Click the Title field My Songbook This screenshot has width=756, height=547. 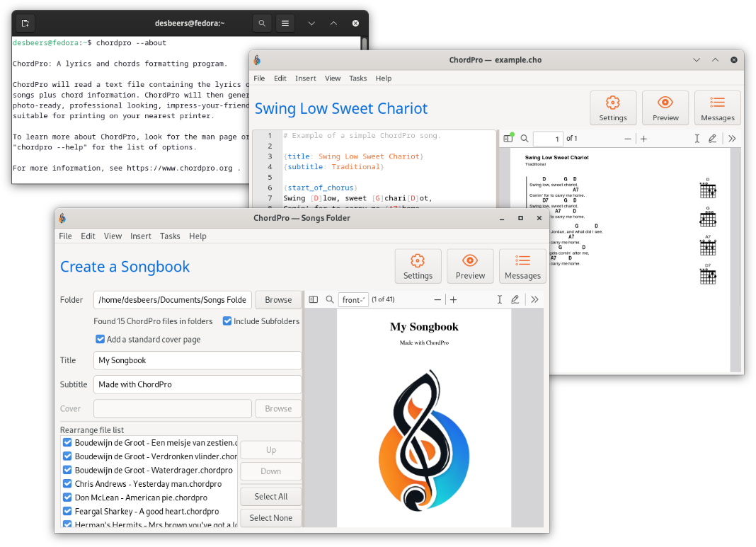coord(197,360)
